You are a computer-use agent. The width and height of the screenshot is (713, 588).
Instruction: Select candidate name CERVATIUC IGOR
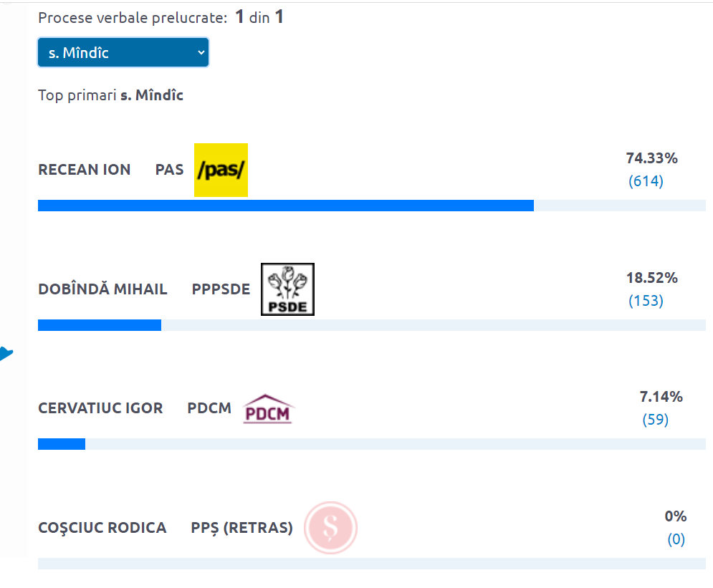click(100, 408)
